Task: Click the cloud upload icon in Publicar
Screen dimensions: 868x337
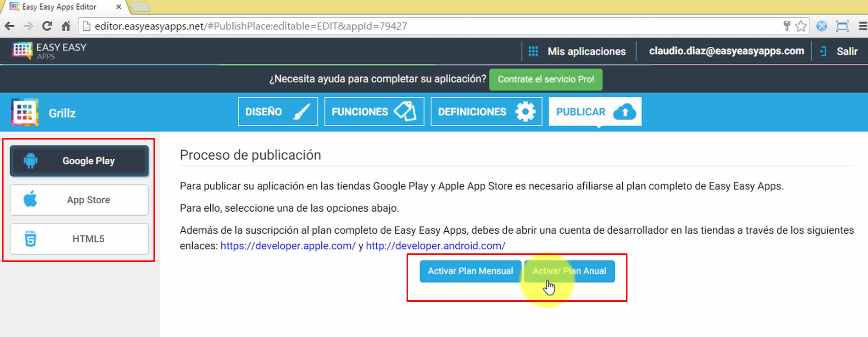Action: click(x=624, y=111)
